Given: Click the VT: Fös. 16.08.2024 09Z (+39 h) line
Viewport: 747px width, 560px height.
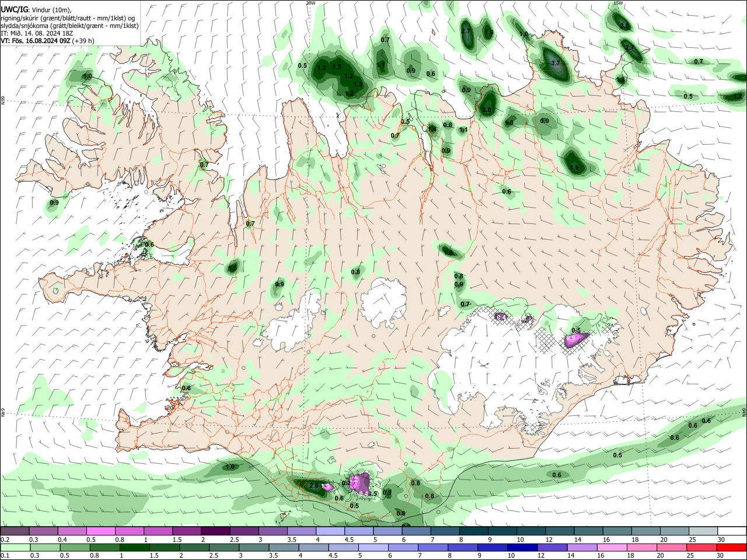Looking at the screenshot, I should pos(47,41).
